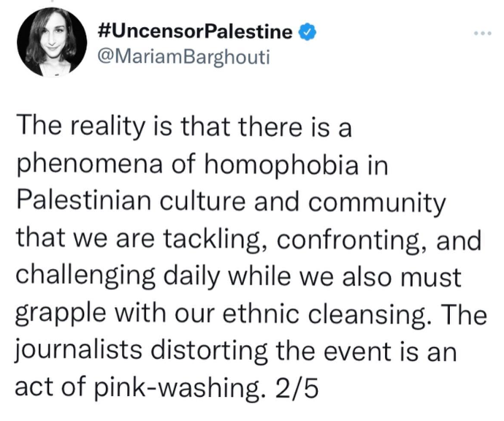Click the phrase "Palestinian culture" in the tweet
Image resolution: width=504 pixels, height=421 pixels.
point(131,201)
